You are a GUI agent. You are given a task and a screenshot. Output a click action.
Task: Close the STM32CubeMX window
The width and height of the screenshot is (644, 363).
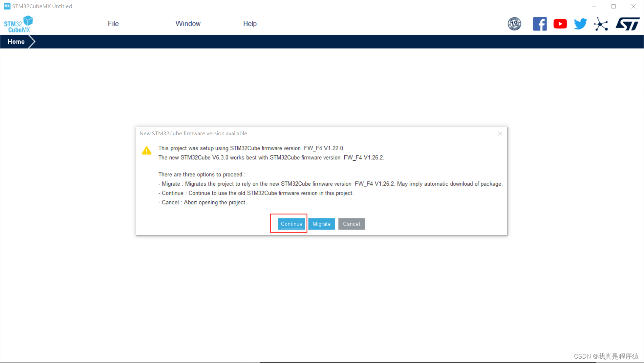click(x=633, y=6)
